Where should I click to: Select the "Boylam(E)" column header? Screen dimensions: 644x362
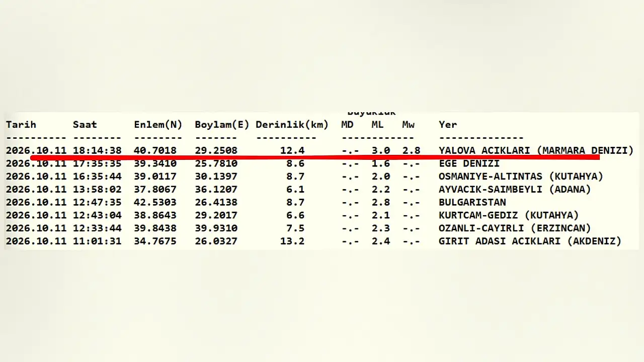[x=222, y=125]
